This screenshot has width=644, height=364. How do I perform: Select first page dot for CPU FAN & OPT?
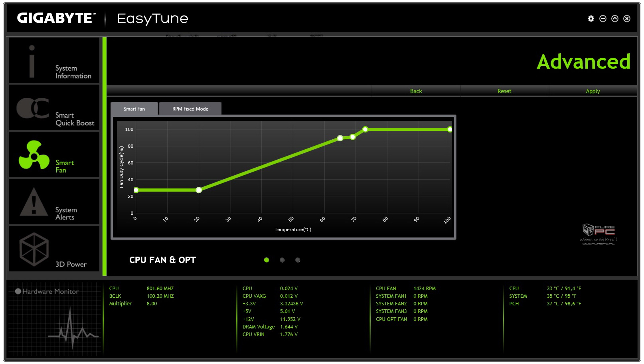pyautogui.click(x=267, y=260)
